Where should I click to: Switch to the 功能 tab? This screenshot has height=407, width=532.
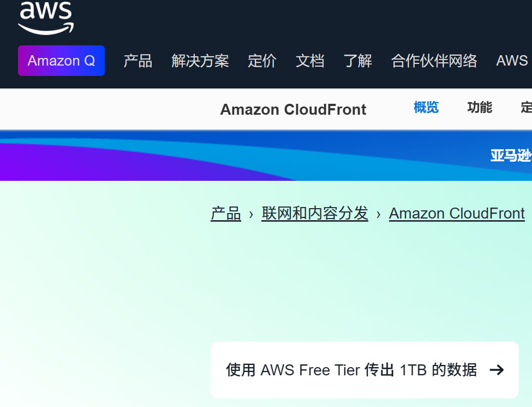(480, 108)
